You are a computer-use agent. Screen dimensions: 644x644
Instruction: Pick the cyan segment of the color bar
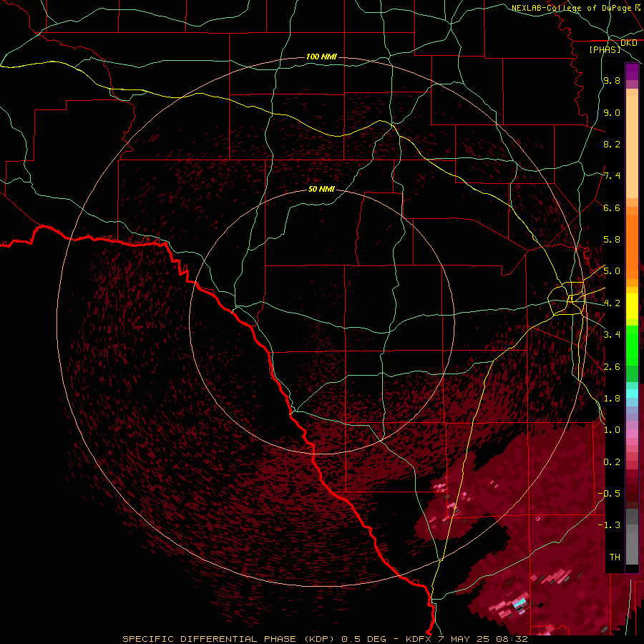pyautogui.click(x=632, y=394)
